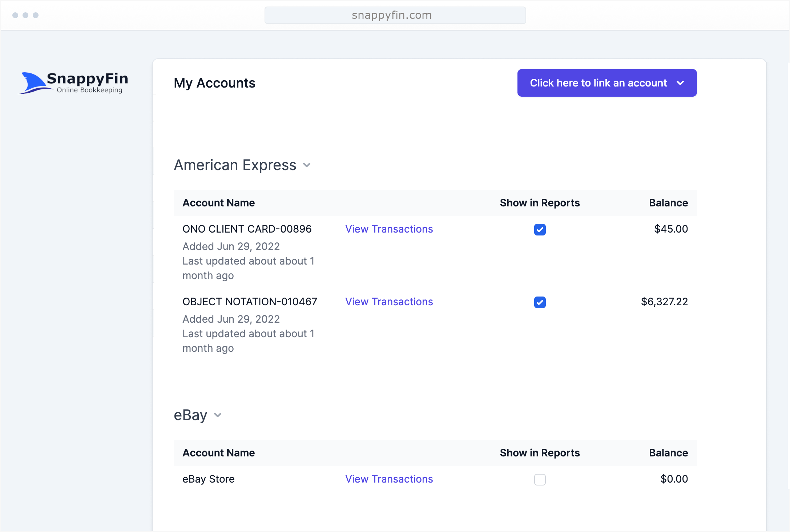View transactions for ONO CLIENT CARD-00896

(x=389, y=229)
